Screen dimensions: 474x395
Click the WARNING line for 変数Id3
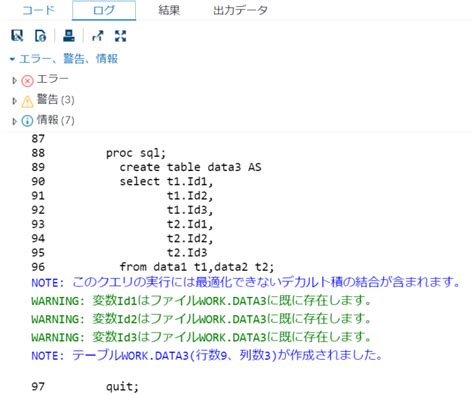pyautogui.click(x=201, y=337)
